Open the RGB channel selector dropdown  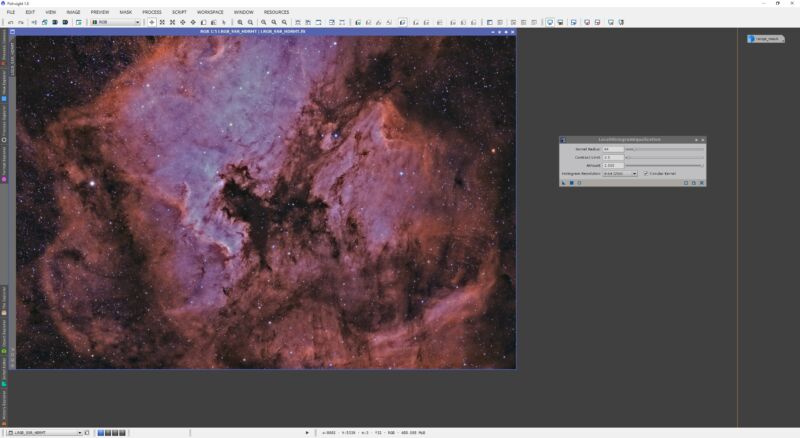116,22
